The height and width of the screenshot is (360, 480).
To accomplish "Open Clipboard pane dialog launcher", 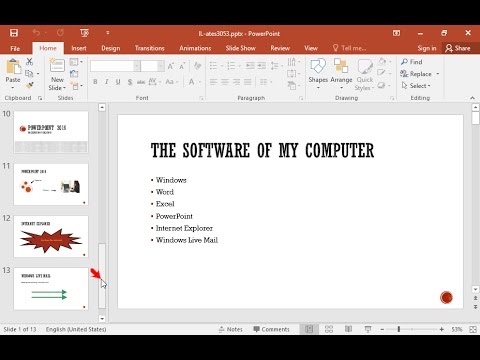I will pos(40,98).
